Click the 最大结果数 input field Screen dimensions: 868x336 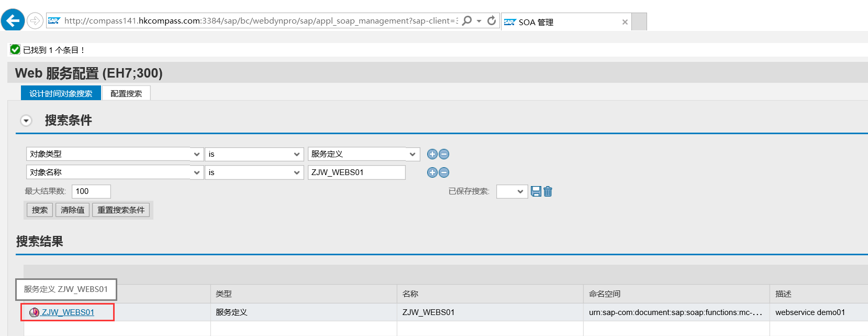point(91,191)
